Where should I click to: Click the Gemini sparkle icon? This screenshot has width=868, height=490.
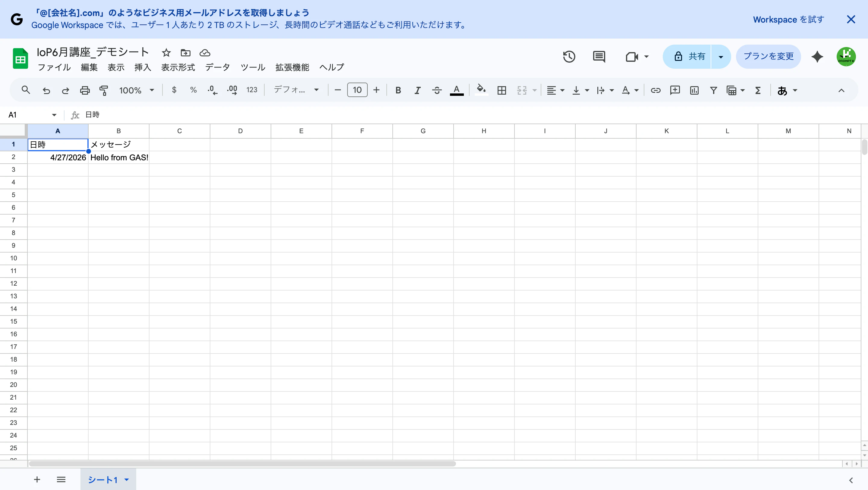pos(817,57)
